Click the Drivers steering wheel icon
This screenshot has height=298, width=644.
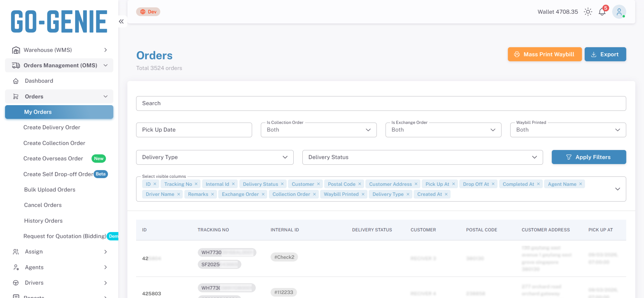pyautogui.click(x=16, y=283)
